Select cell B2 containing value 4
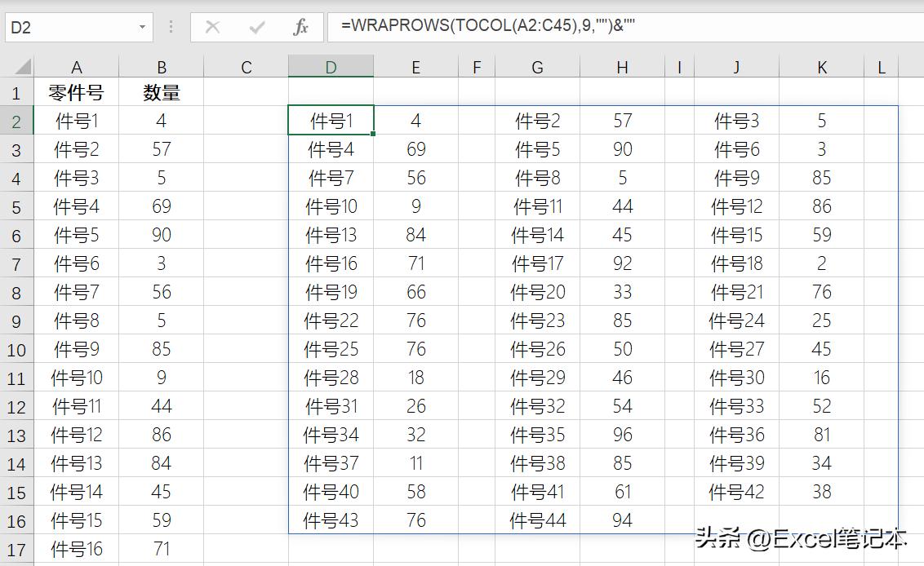The width and height of the screenshot is (924, 566). 162,120
